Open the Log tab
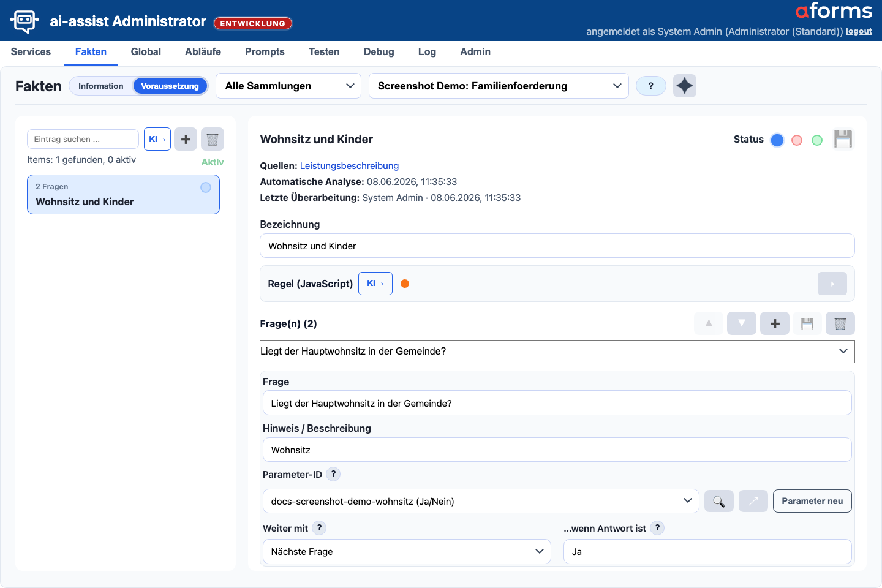The width and height of the screenshot is (882, 588). point(427,52)
